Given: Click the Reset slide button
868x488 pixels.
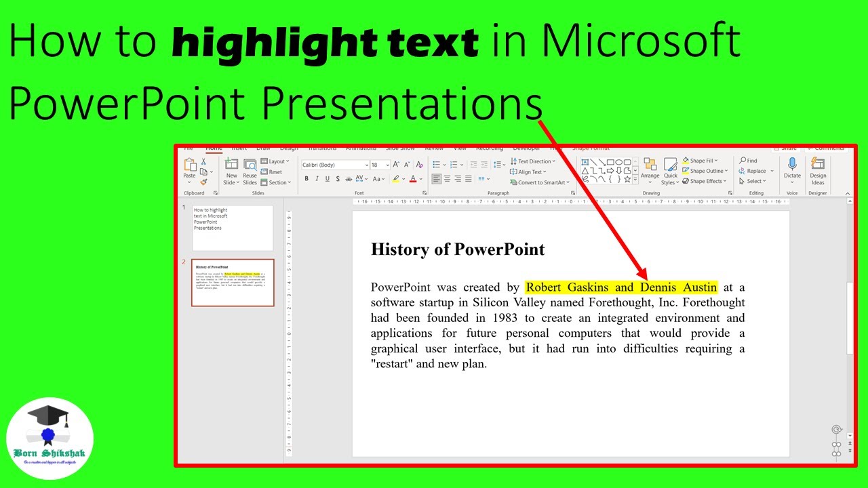Looking at the screenshot, I should (271, 172).
